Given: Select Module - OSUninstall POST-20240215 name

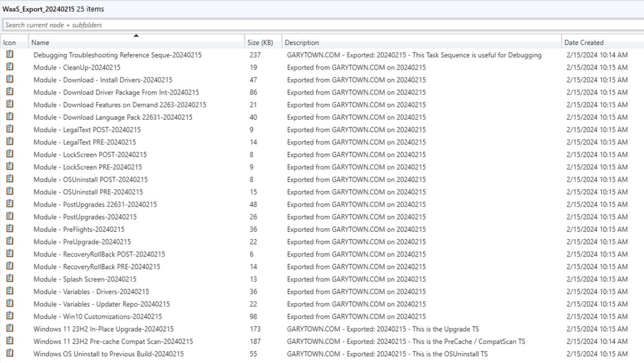Looking at the screenshot, I should [x=90, y=179].
